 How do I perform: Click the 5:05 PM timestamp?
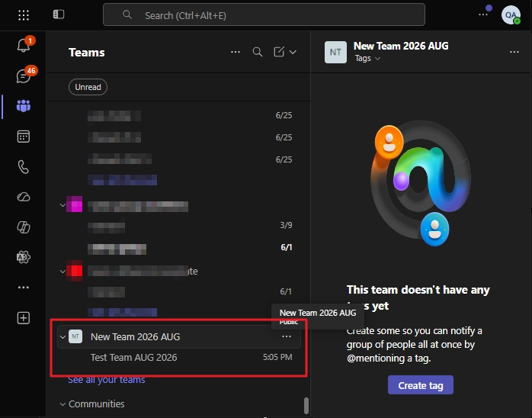point(277,357)
